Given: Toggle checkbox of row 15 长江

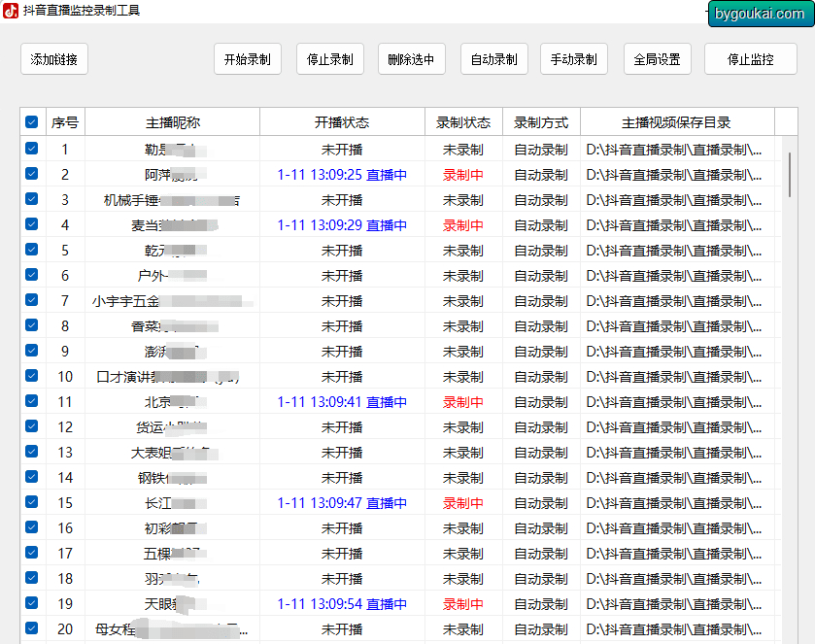Looking at the screenshot, I should 32,501.
